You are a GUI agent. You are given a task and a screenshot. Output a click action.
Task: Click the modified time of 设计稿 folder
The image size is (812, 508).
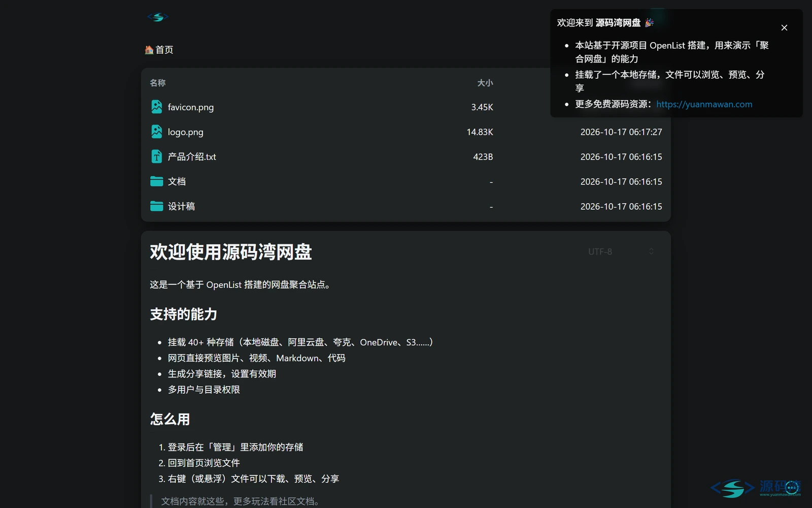click(621, 207)
